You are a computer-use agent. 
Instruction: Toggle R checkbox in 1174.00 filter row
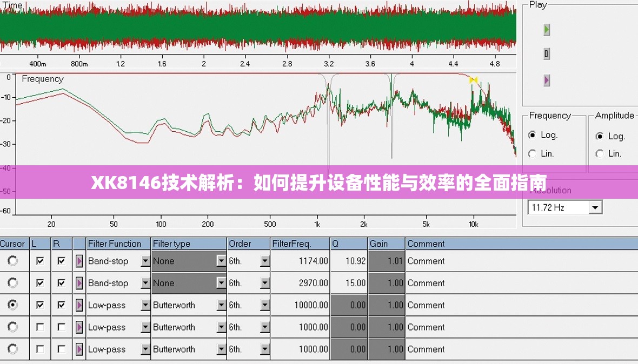click(x=62, y=261)
